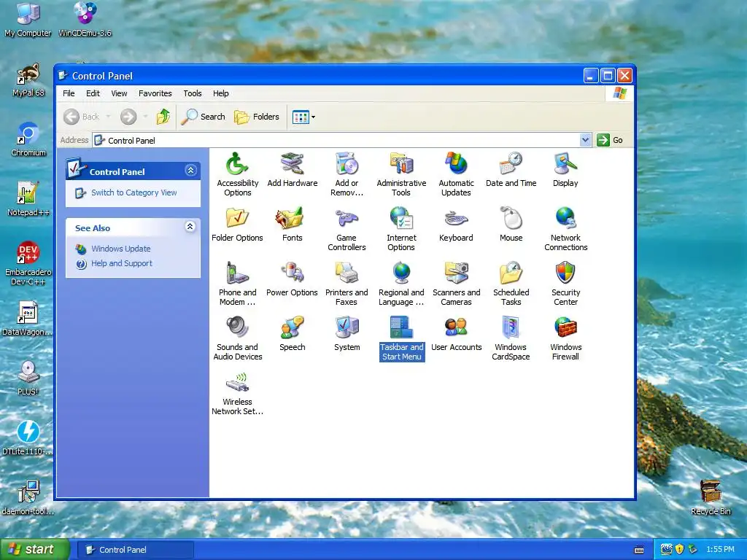Viewport: 747px width, 560px height.
Task: Select the Fonts folder icon
Action: (x=292, y=225)
